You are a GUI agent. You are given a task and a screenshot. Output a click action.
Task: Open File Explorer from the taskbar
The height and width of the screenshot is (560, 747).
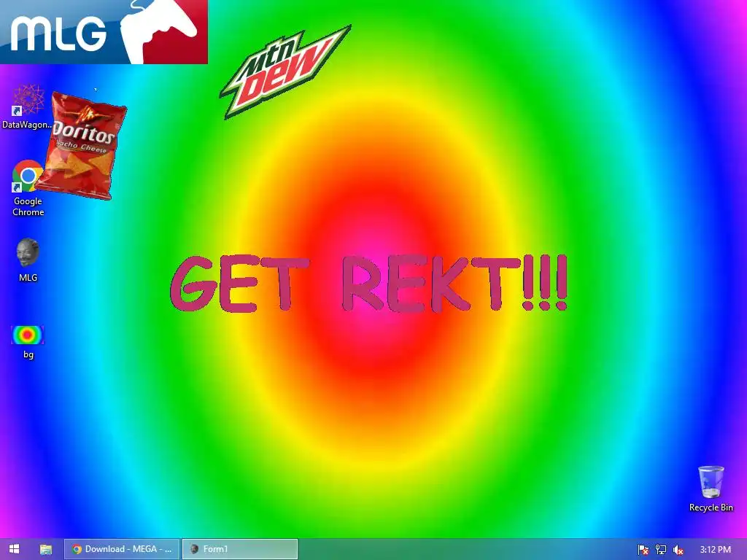click(x=46, y=549)
